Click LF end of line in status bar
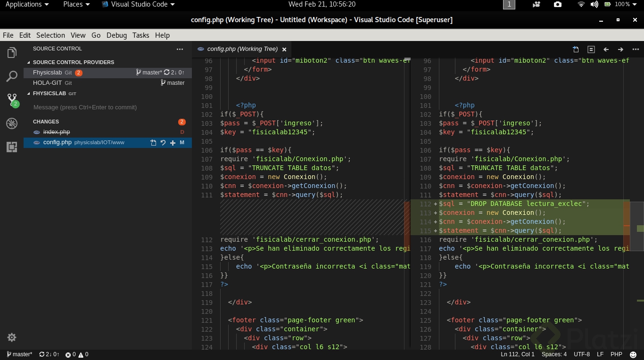Viewport: 644px width, 360px height. pyautogui.click(x=600, y=354)
